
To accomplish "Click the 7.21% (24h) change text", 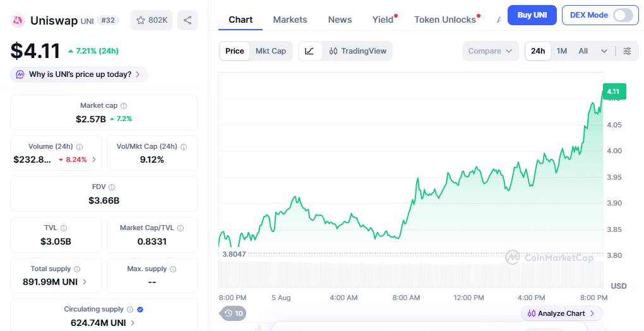I will [x=93, y=51].
